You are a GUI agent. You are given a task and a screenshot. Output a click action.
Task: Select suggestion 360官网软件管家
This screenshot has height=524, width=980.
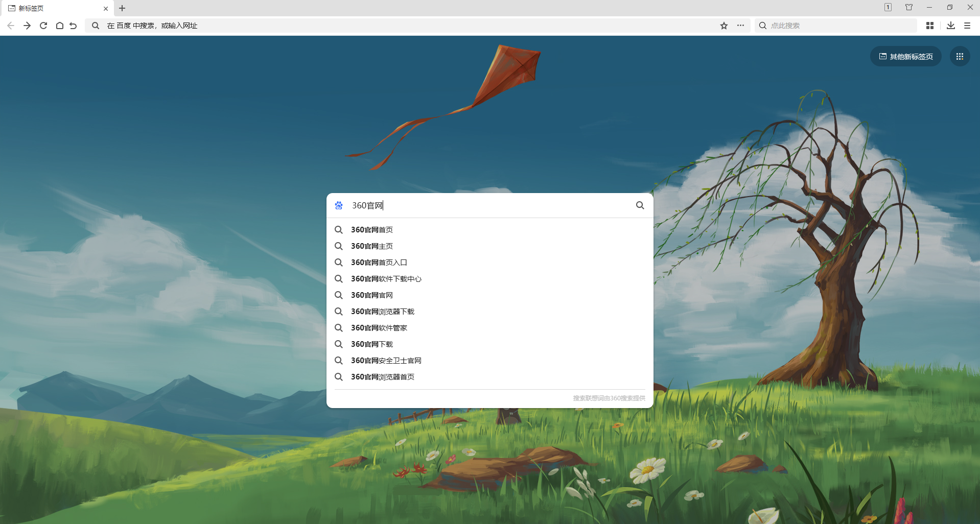point(490,328)
